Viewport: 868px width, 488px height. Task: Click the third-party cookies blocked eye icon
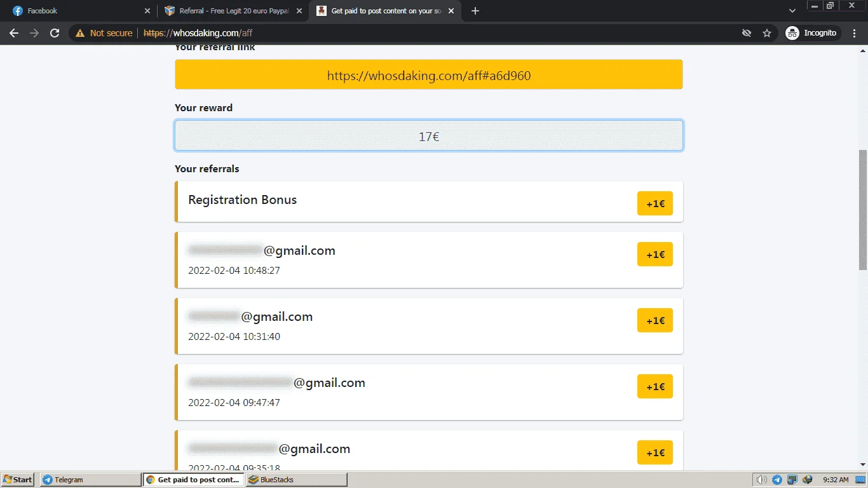click(x=747, y=33)
